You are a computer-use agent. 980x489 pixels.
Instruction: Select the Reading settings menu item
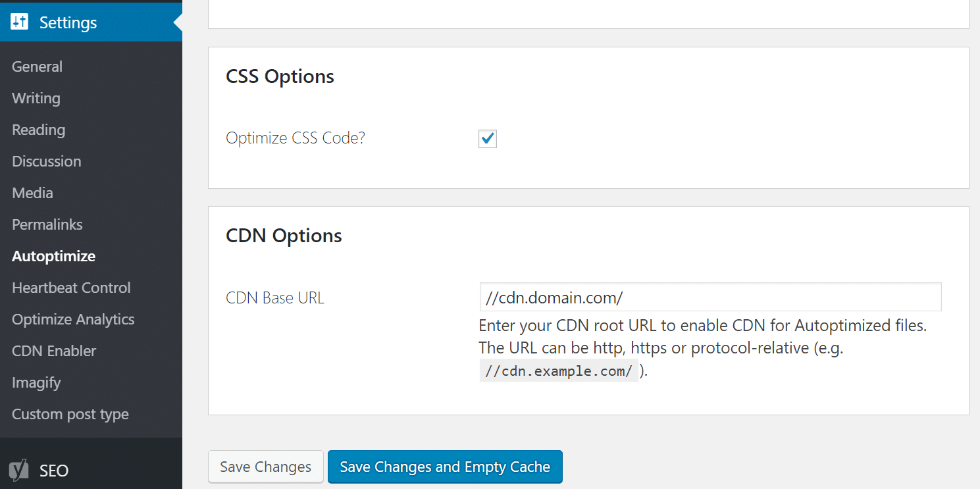pos(38,130)
